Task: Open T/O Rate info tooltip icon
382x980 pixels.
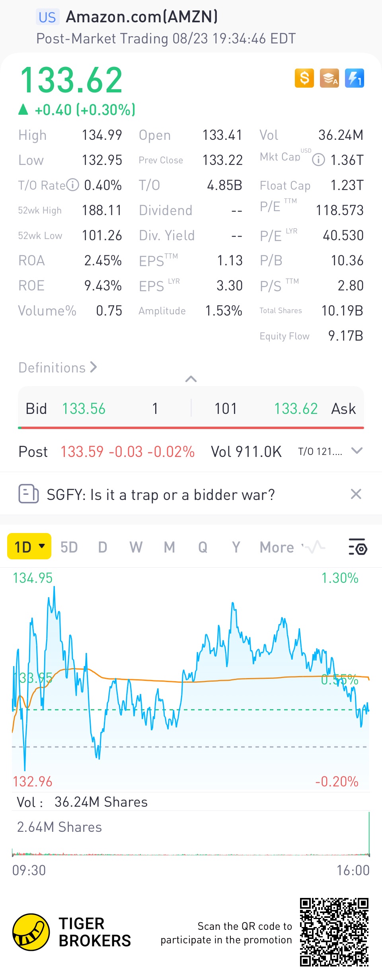Action: (x=72, y=185)
